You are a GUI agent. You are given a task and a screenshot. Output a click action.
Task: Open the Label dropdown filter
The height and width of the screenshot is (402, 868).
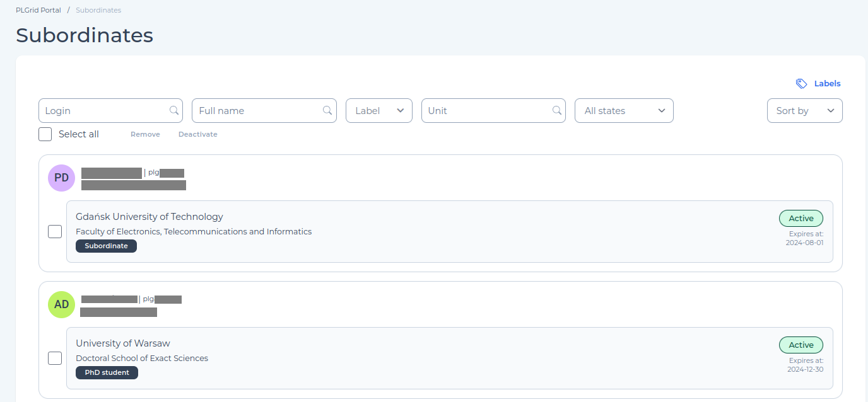(379, 110)
